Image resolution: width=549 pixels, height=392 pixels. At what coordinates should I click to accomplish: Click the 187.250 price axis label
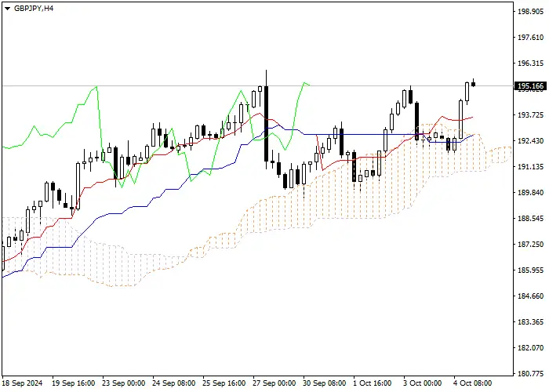[x=530, y=245]
